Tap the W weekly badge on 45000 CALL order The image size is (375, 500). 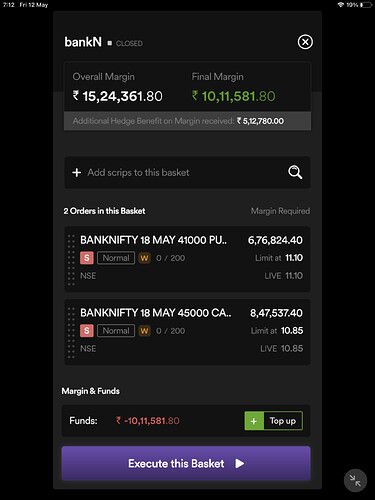tap(144, 331)
